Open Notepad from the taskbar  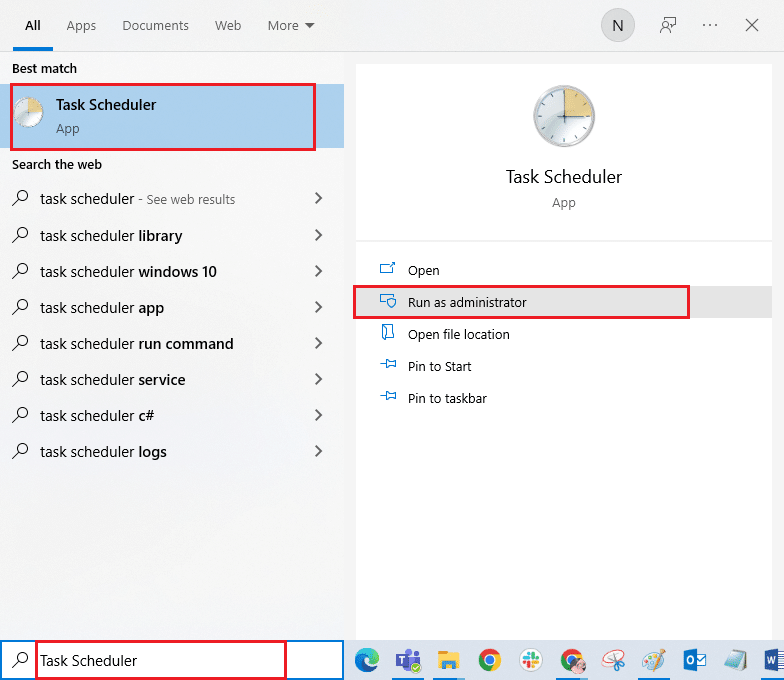[x=736, y=660]
